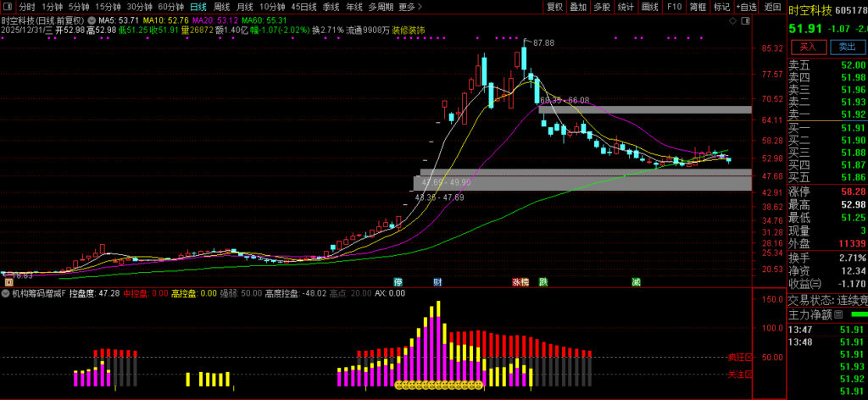Image resolution: width=868 pixels, height=400 pixels.
Task: Click the 停 event marker below chart
Action: [398, 281]
